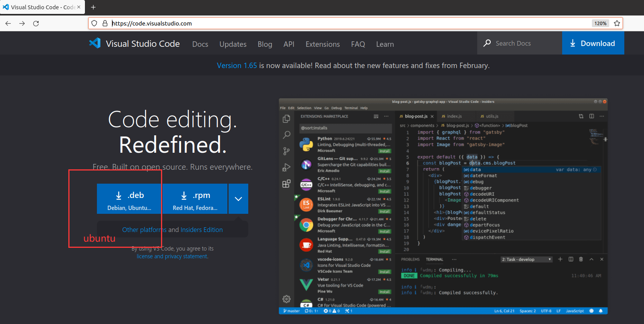Click the Visual Studio Code logo icon
Image resolution: width=644 pixels, height=324 pixels.
(95, 43)
